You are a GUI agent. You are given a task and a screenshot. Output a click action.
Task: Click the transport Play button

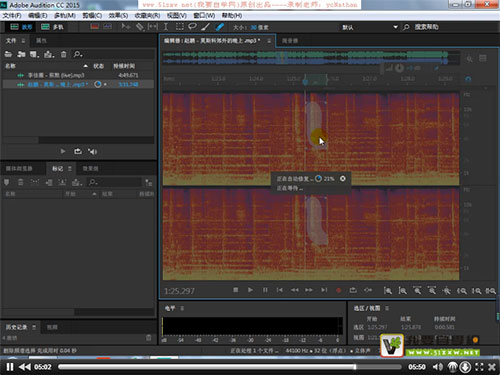[250, 290]
